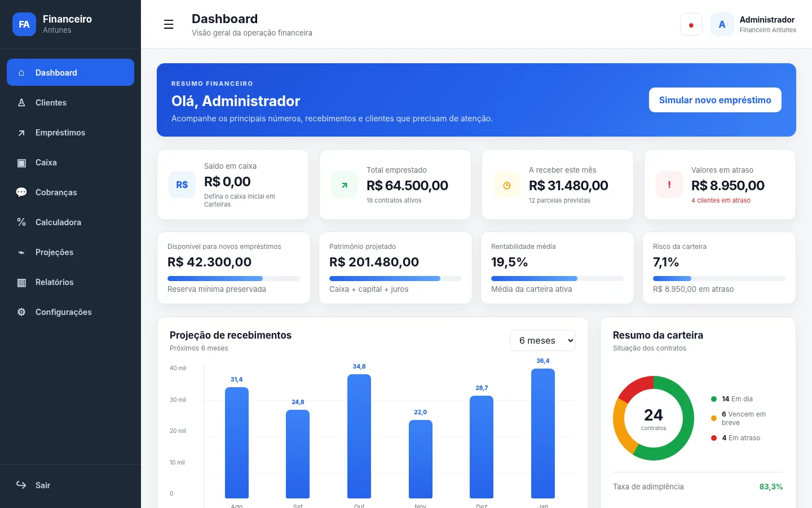The height and width of the screenshot is (508, 812).
Task: Click the Projeções trend icon
Action: 21,252
